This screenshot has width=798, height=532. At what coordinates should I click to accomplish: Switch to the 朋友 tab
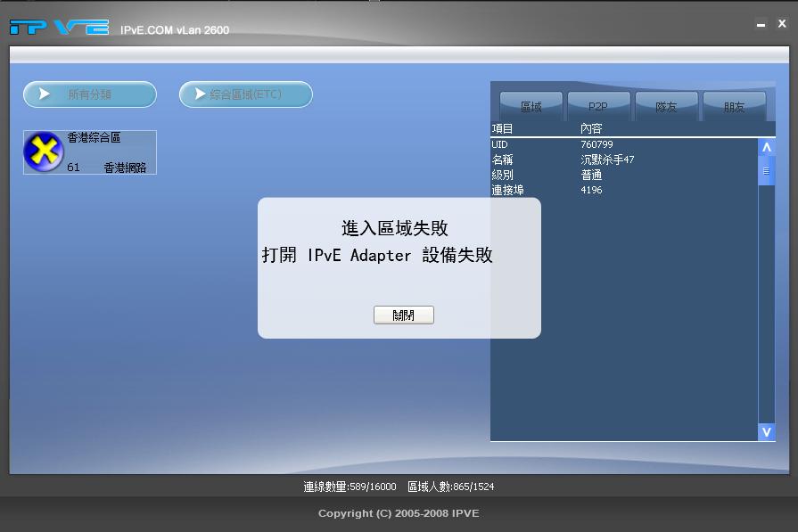click(x=734, y=106)
